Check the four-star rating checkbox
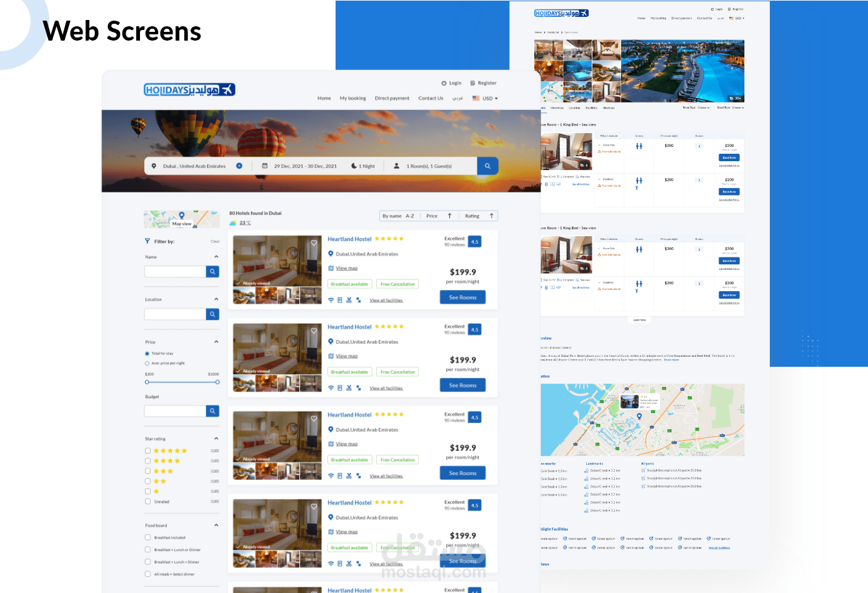 click(148, 461)
